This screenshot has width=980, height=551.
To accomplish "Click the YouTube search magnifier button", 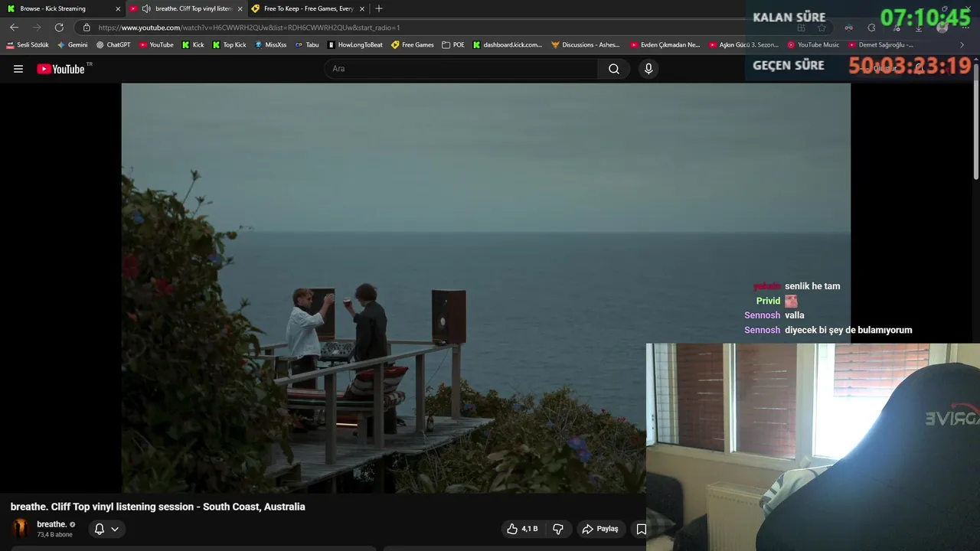I will 614,69.
